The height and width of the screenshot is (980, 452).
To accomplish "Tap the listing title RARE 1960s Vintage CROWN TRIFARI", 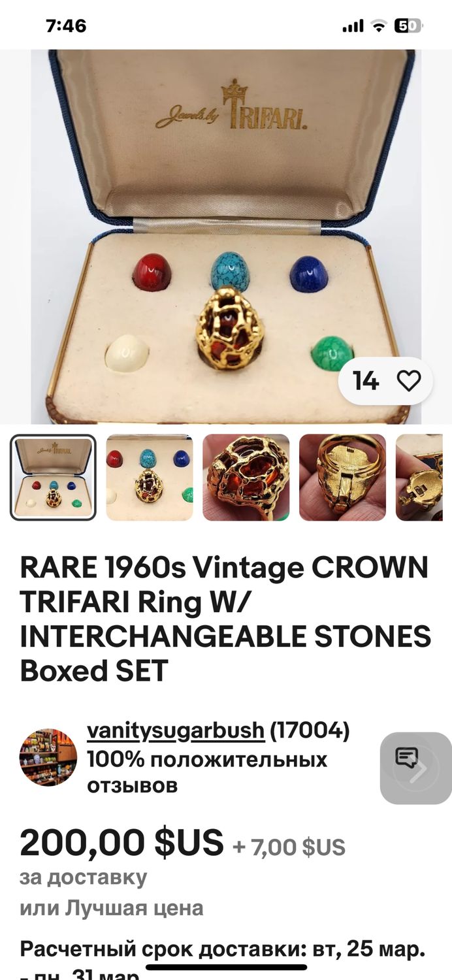I will click(x=225, y=619).
